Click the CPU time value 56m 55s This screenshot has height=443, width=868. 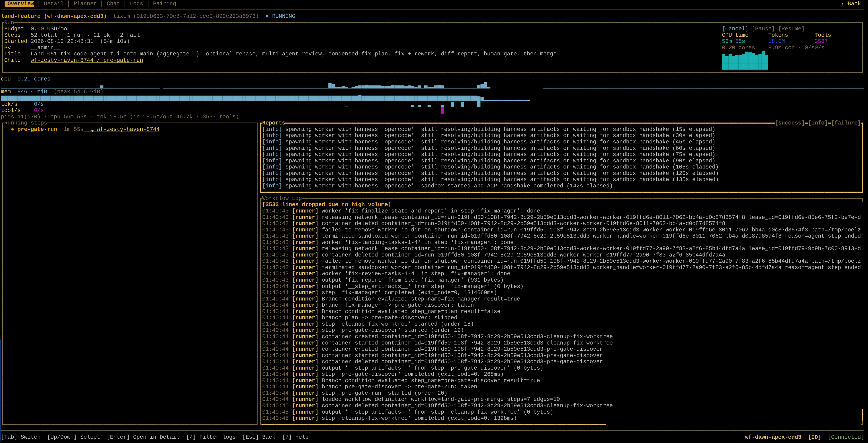point(733,41)
